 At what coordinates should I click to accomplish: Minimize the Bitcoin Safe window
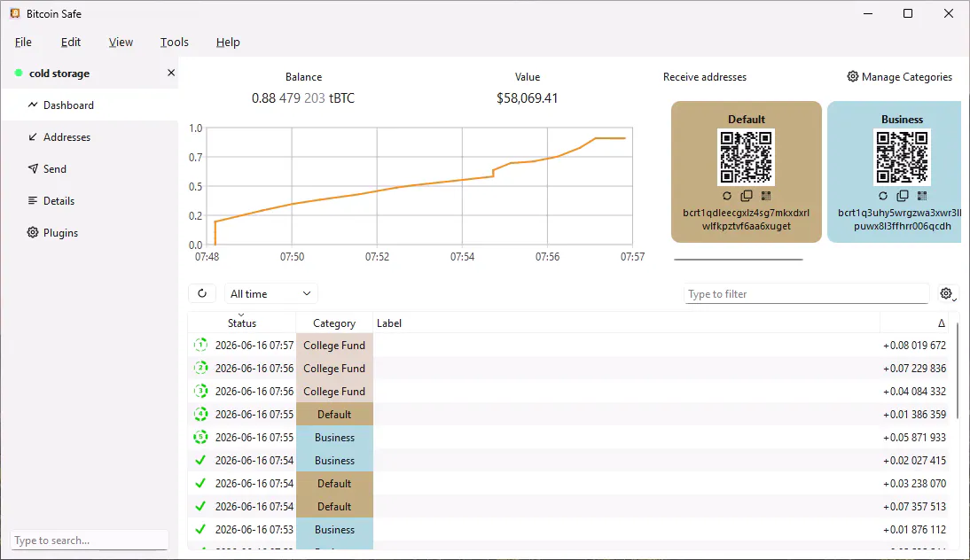[868, 13]
